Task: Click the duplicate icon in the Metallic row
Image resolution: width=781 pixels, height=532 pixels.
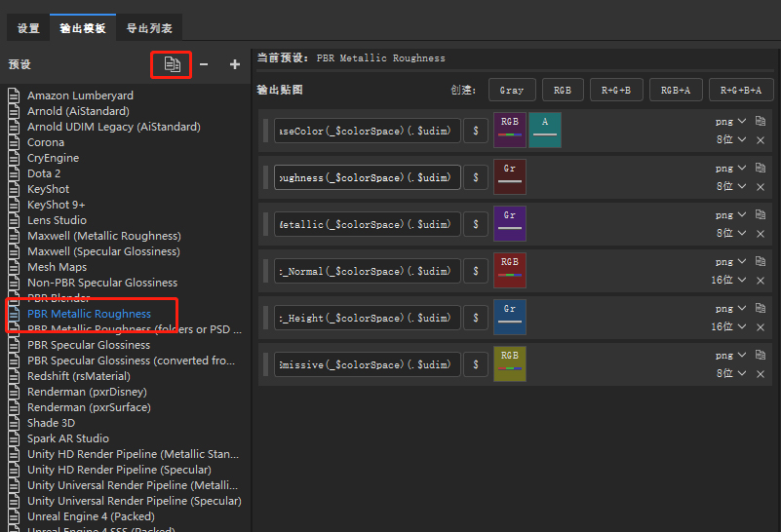Action: pyautogui.click(x=761, y=214)
